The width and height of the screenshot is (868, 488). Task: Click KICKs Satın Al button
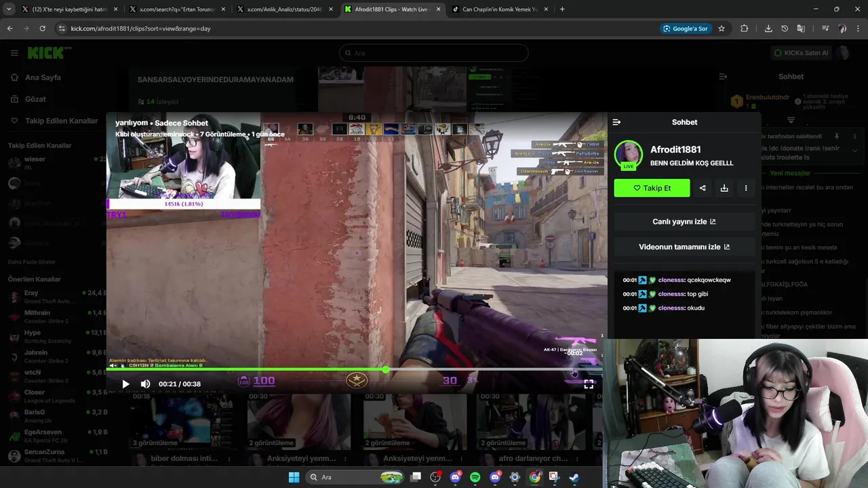pos(801,53)
